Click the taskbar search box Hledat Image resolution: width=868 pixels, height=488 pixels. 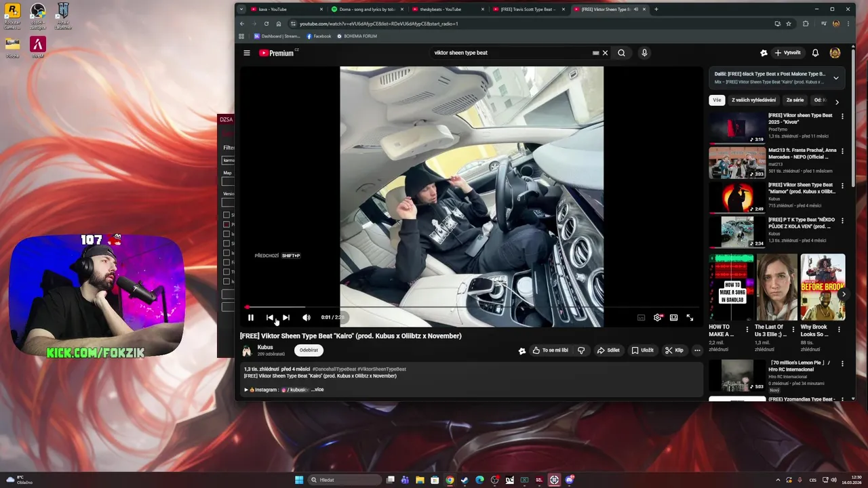click(x=344, y=480)
